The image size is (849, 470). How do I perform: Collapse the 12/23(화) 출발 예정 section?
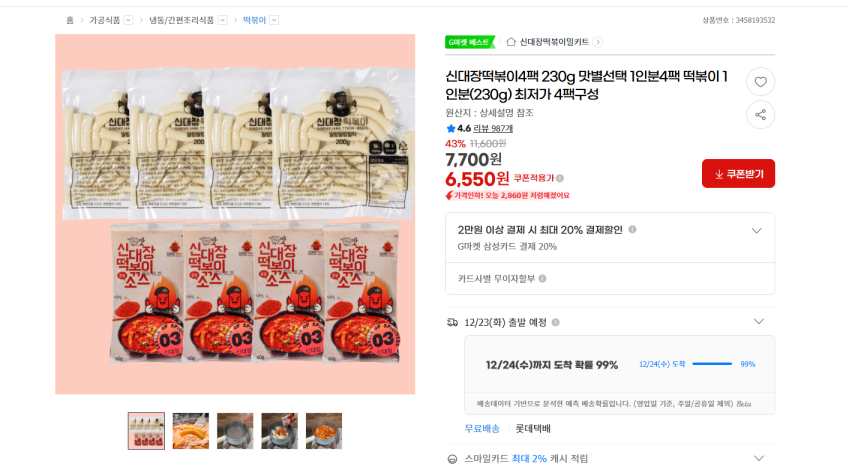[759, 322]
